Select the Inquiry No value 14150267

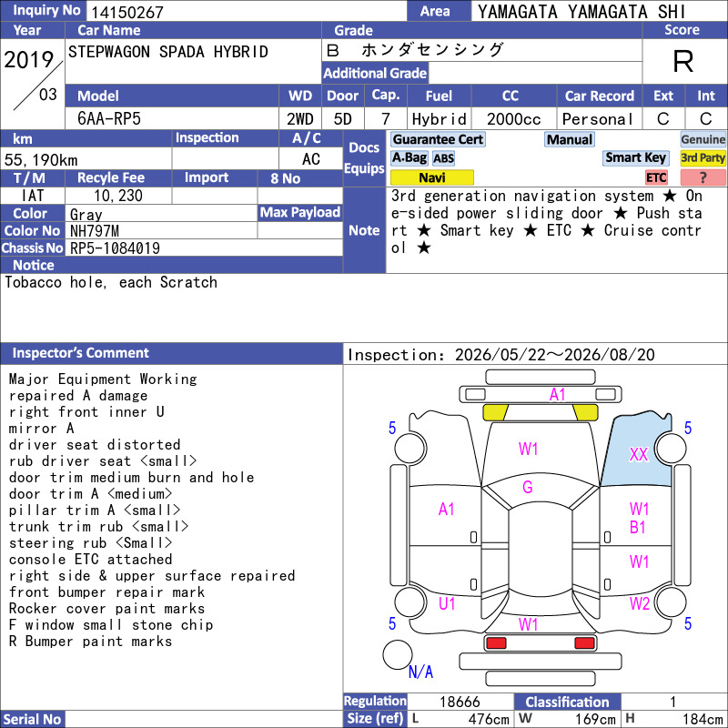pyautogui.click(x=127, y=12)
